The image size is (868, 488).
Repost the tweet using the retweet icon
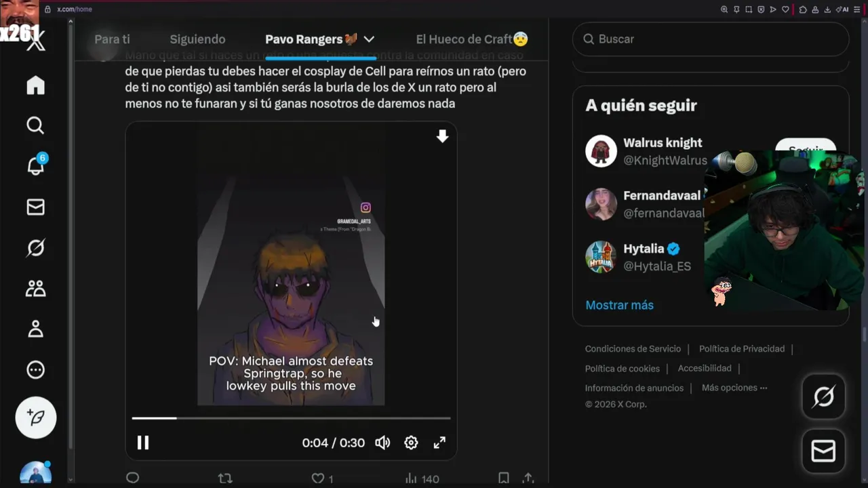[x=225, y=478]
